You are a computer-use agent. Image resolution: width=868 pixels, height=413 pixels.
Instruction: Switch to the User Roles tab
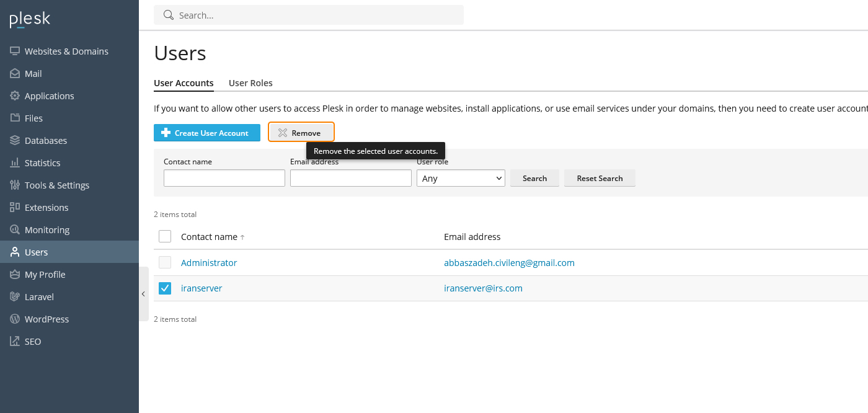tap(250, 83)
